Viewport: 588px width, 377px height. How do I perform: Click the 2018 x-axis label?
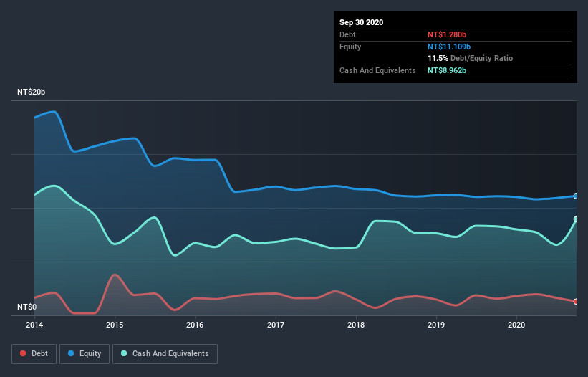(356, 325)
